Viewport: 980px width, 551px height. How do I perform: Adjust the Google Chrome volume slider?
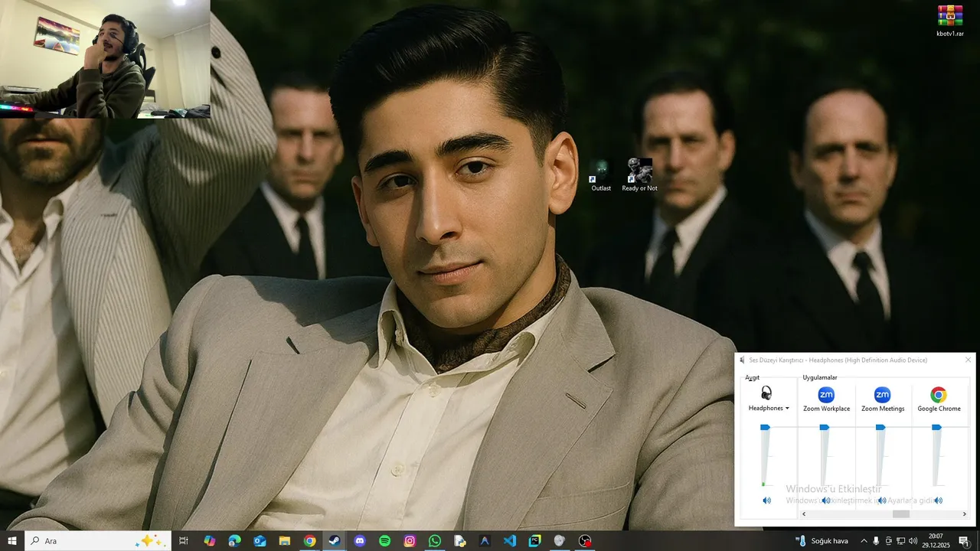(936, 427)
